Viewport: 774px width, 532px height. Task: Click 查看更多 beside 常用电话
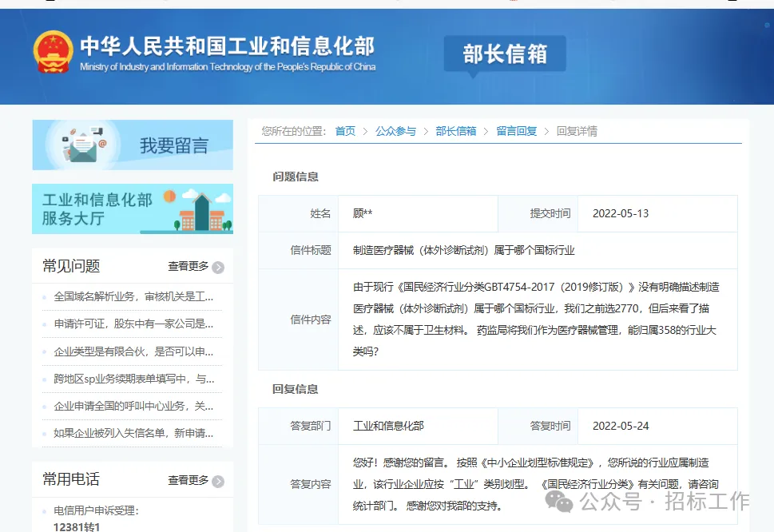pyautogui.click(x=188, y=480)
